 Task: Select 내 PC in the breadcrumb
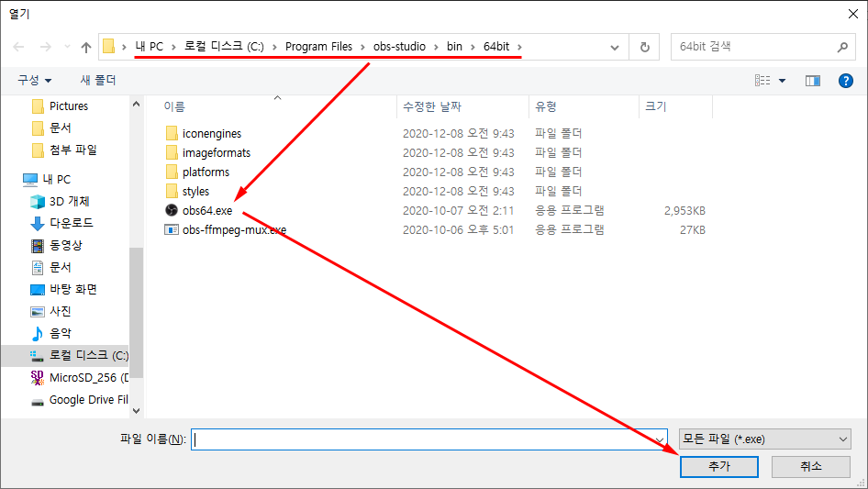[x=150, y=47]
